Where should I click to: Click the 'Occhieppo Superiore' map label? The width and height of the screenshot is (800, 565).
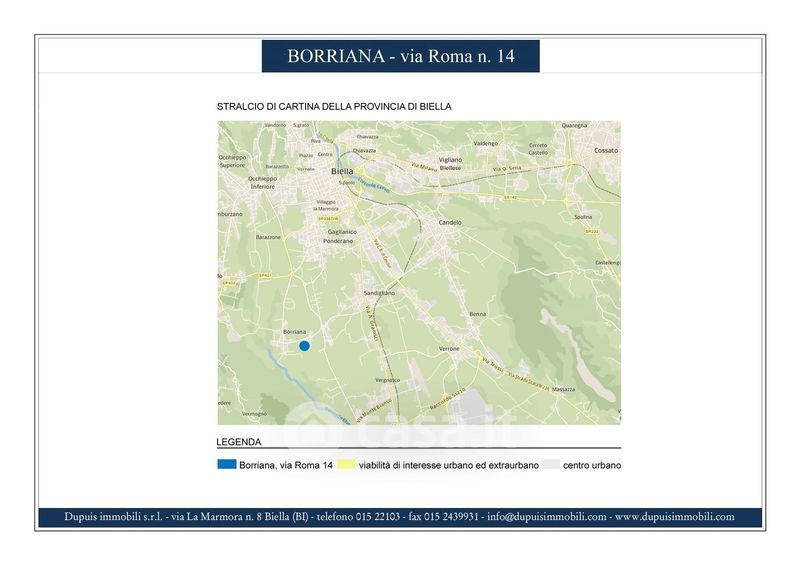[x=233, y=161]
